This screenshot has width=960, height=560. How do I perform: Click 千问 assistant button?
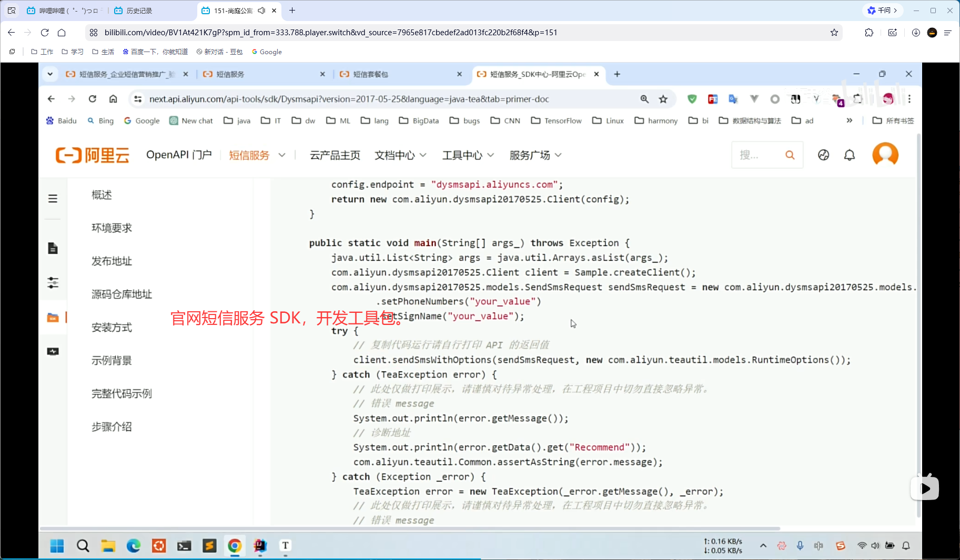tap(883, 11)
